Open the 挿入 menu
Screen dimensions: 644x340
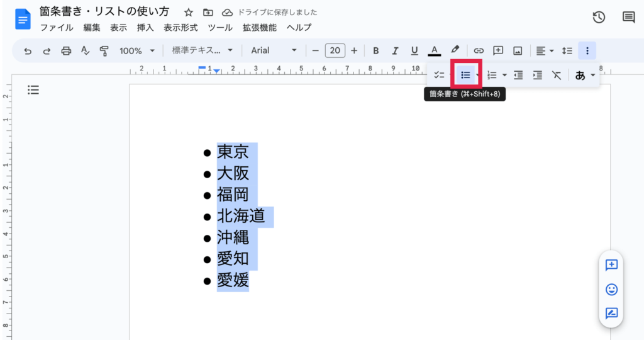pos(145,28)
